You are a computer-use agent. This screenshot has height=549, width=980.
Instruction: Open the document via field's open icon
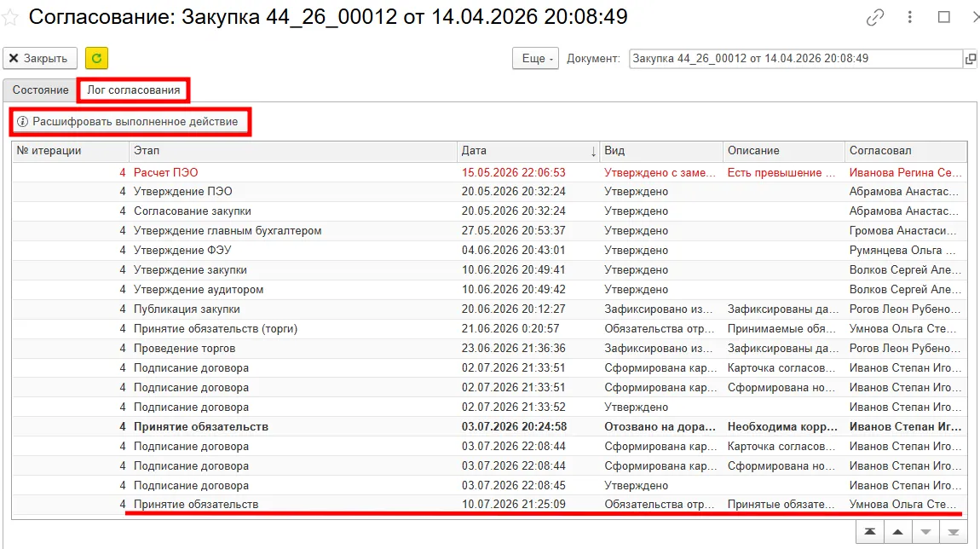[x=971, y=59]
